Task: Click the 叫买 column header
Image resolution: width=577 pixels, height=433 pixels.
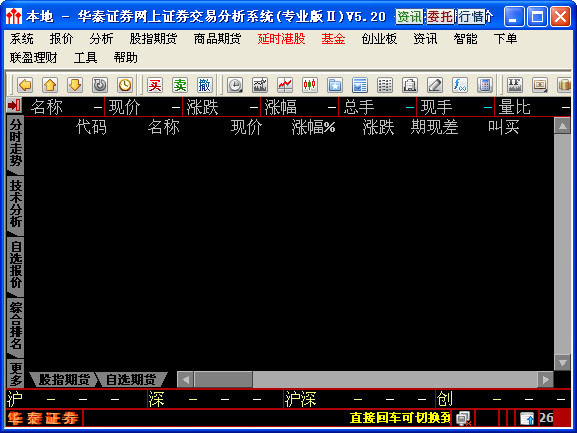Action: click(x=503, y=127)
